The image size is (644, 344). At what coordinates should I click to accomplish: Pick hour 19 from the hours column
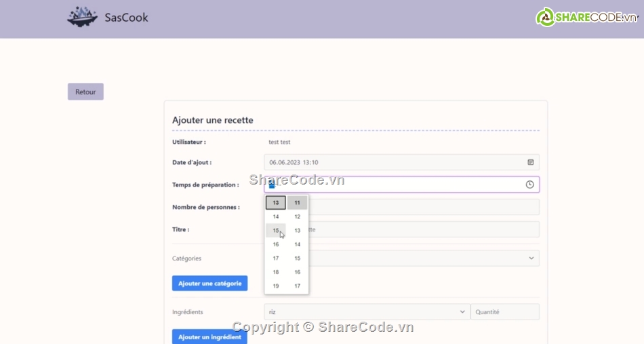276,286
